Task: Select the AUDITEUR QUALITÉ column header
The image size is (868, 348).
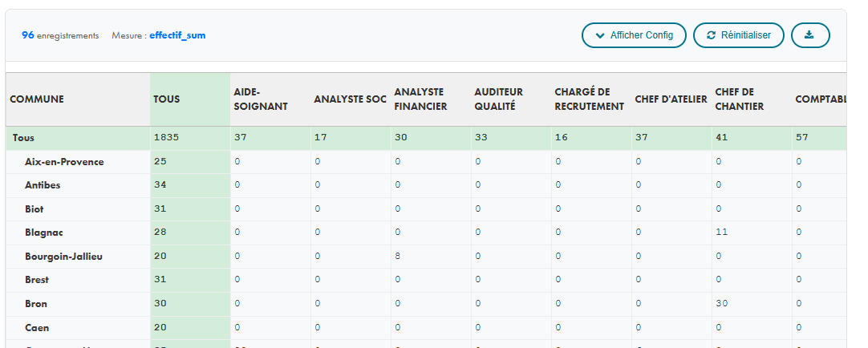Action: coord(499,99)
